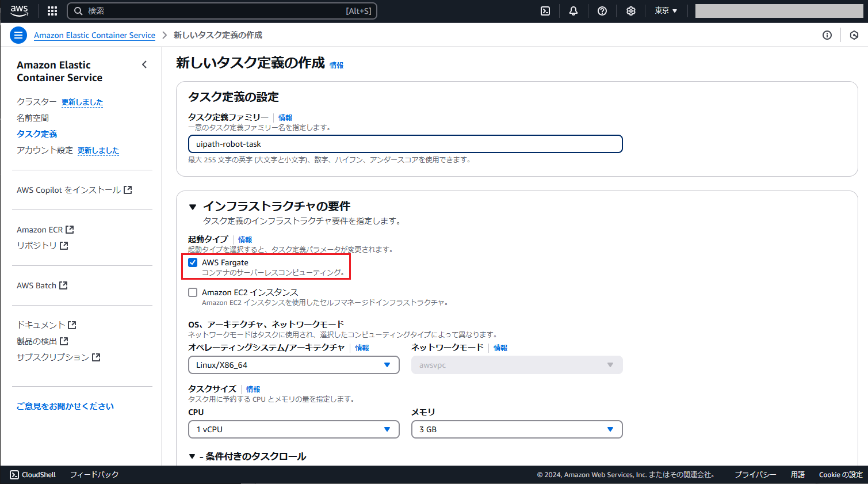
Task: Click 更新しました badge next to クラスター
Action: (82, 102)
